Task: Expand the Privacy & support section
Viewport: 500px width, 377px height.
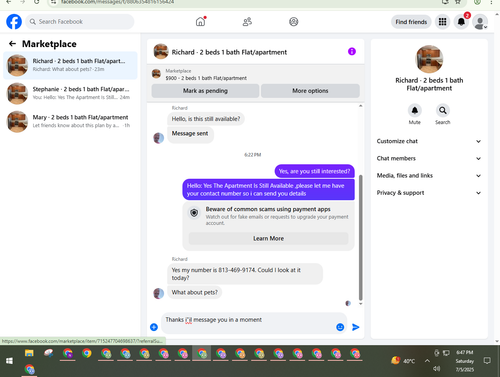Action: (429, 193)
